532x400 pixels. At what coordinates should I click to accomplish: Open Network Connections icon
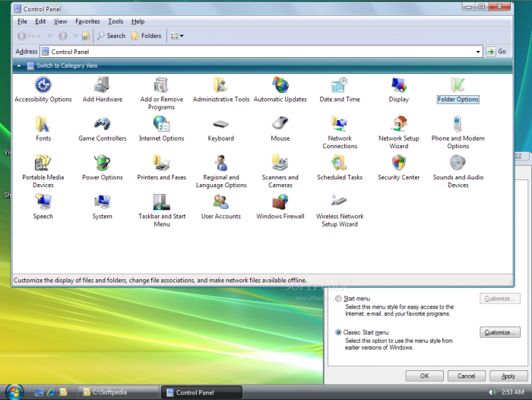pos(340,132)
